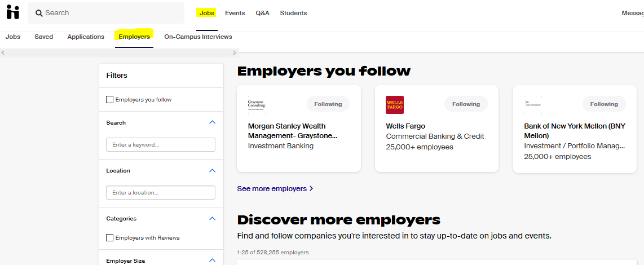Collapse the Location filter section
The image size is (644, 265).
click(212, 170)
